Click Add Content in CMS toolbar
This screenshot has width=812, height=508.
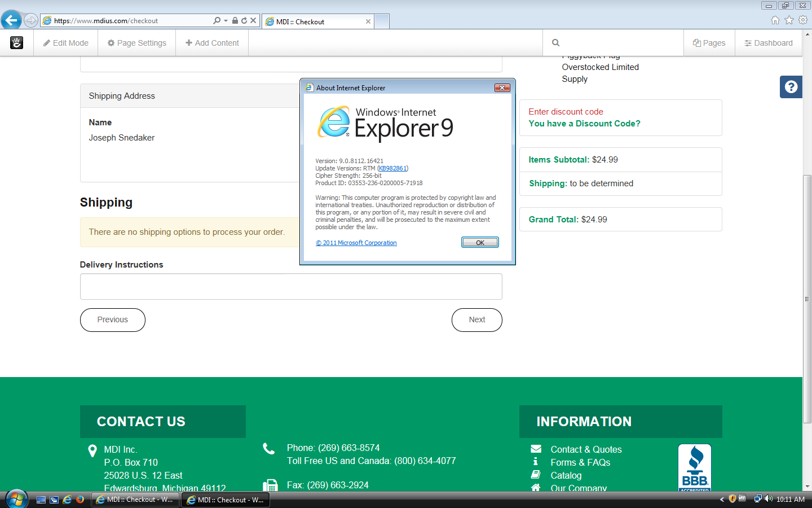coord(212,43)
